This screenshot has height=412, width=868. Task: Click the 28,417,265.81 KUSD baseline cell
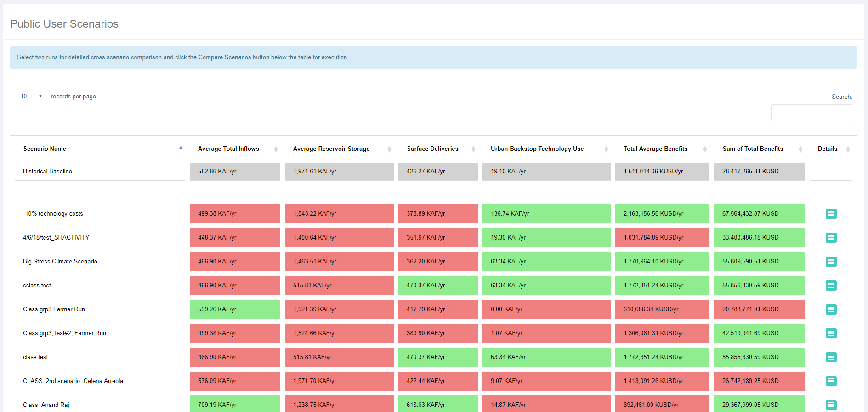(760, 172)
